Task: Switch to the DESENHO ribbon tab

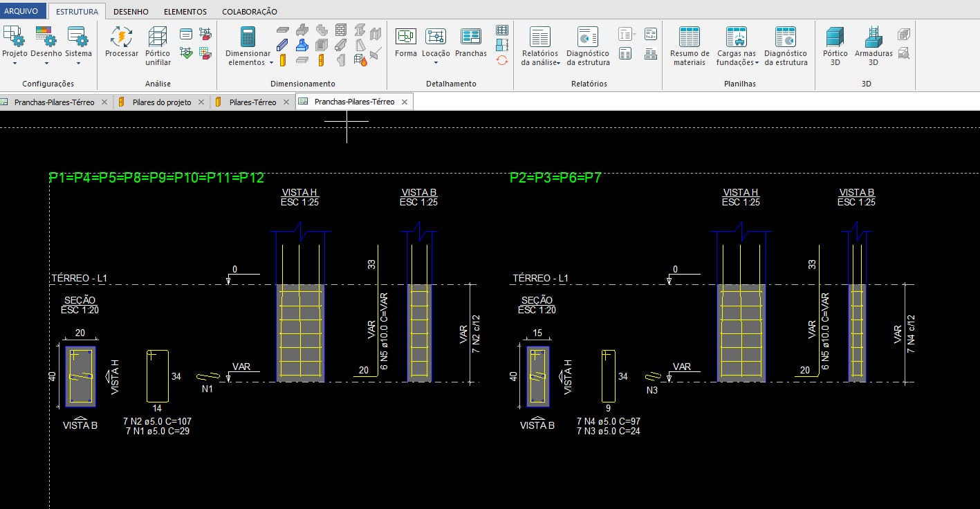Action: point(130,11)
